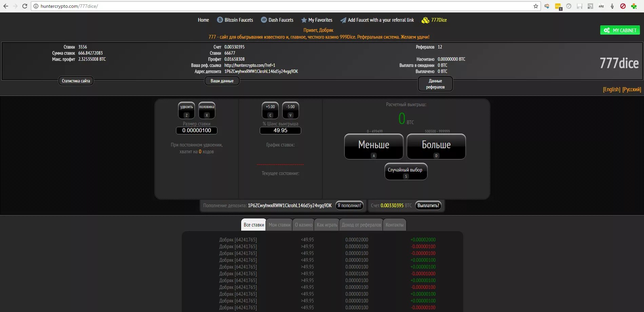Click the -0.00001000 loss amount in bets list

pos(423,274)
